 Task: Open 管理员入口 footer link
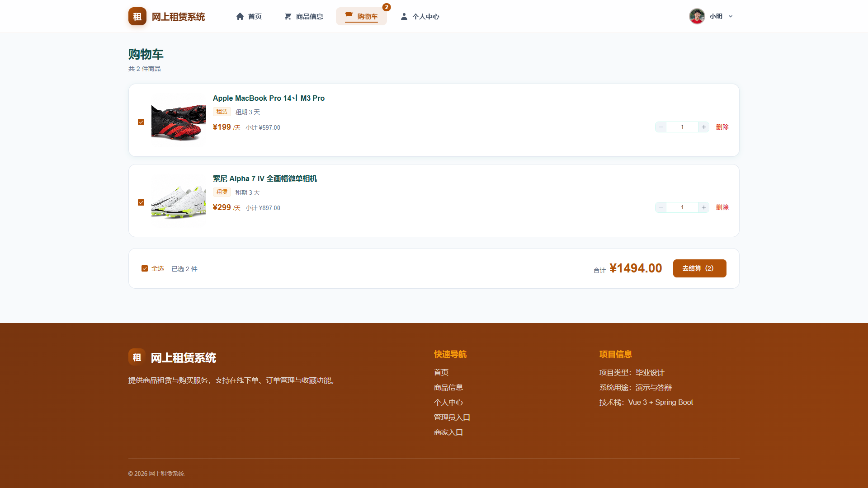click(452, 418)
